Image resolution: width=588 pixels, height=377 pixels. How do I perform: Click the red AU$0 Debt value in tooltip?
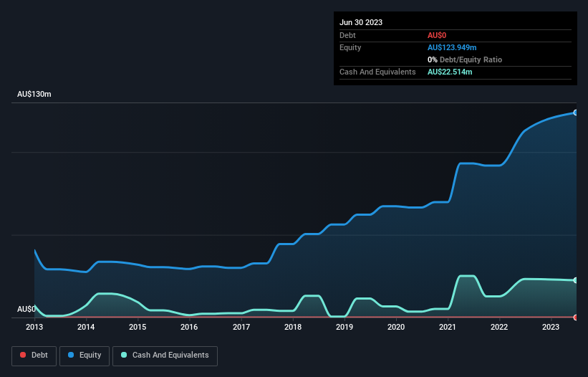pyautogui.click(x=437, y=35)
